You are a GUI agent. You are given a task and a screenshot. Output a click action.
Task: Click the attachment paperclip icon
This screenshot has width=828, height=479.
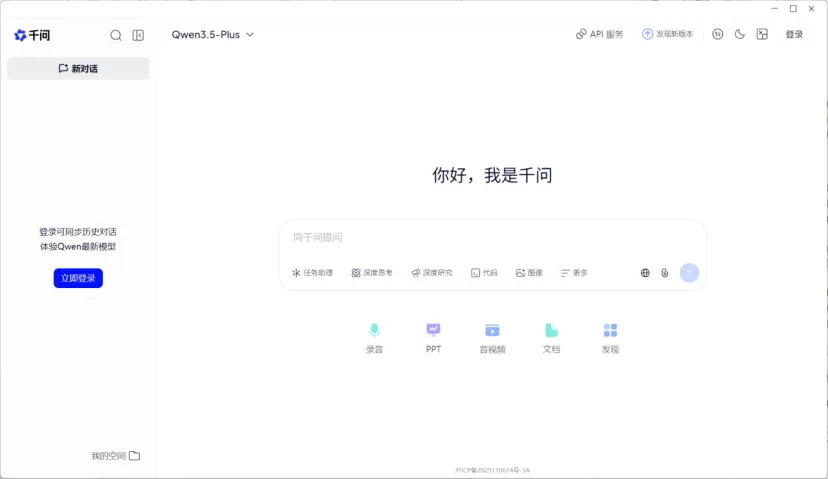[665, 273]
